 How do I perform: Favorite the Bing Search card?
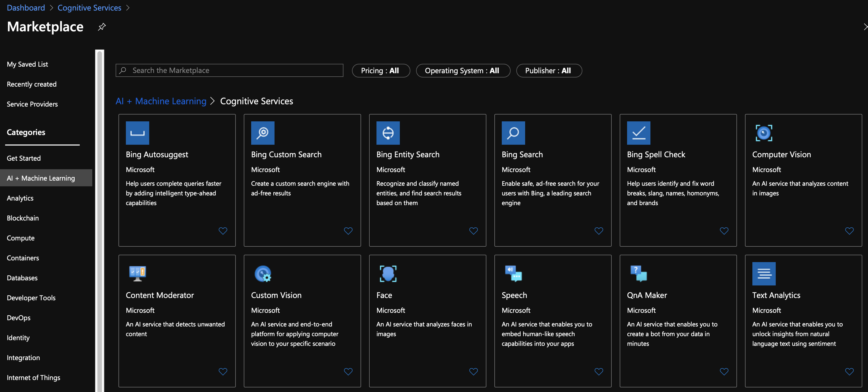[599, 231]
